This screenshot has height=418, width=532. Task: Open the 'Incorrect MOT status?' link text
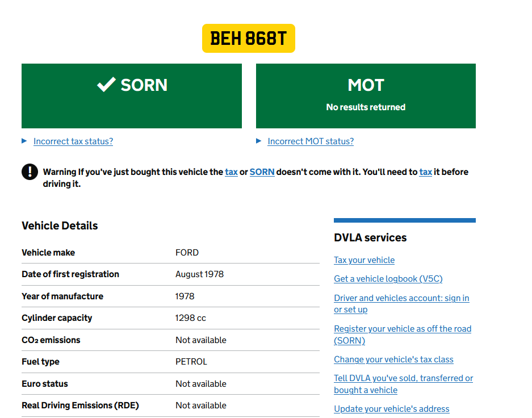pyautogui.click(x=311, y=141)
